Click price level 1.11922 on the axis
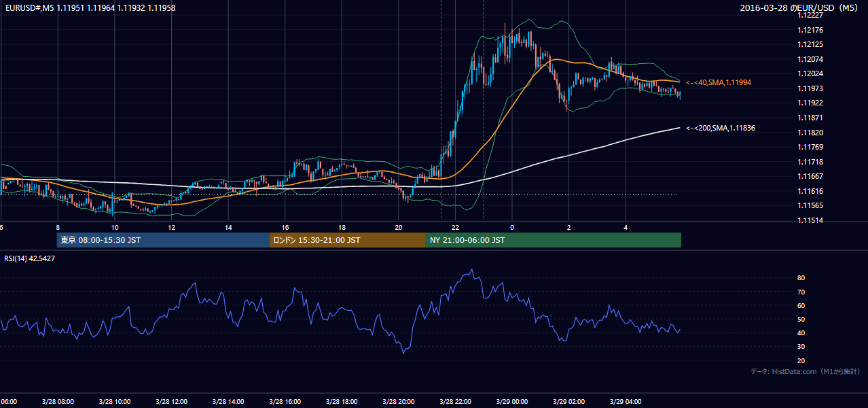The width and height of the screenshot is (868, 408). 811,103
